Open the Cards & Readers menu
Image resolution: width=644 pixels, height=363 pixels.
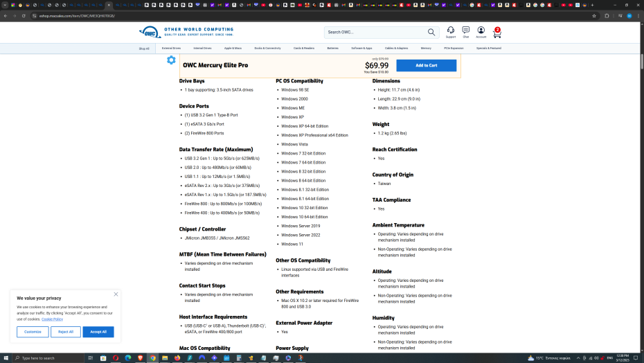point(304,48)
